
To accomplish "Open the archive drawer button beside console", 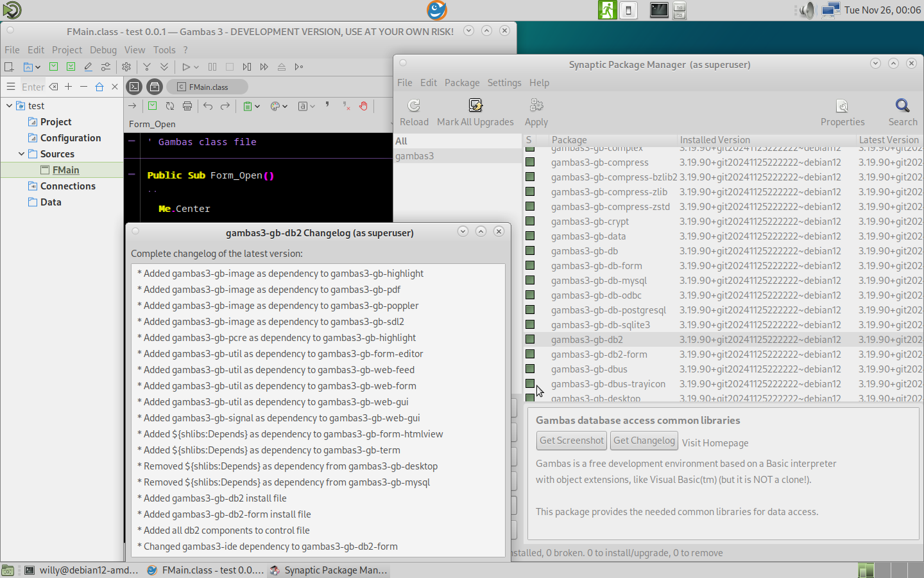I will point(155,87).
